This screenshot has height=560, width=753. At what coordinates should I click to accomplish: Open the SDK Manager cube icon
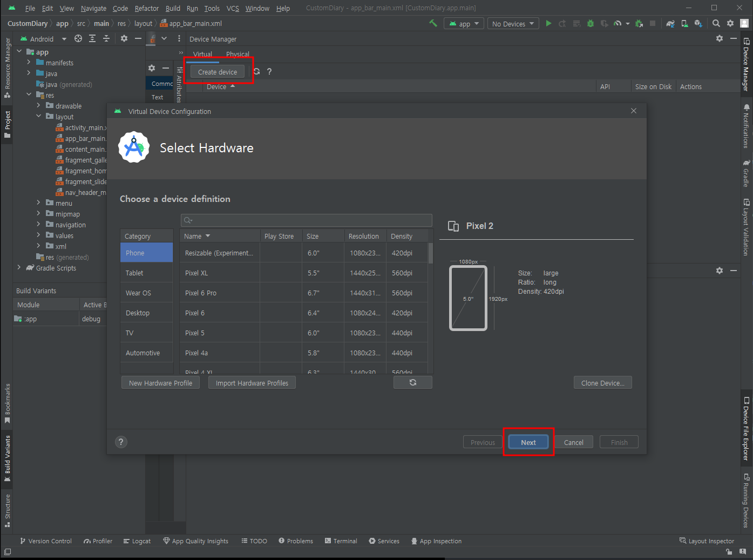(x=698, y=23)
